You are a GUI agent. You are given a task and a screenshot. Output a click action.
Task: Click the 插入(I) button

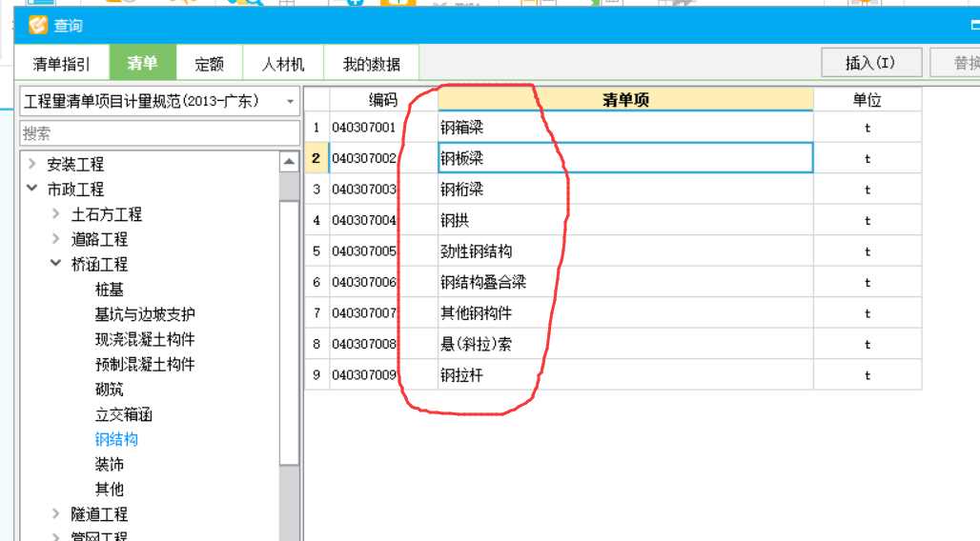(870, 63)
